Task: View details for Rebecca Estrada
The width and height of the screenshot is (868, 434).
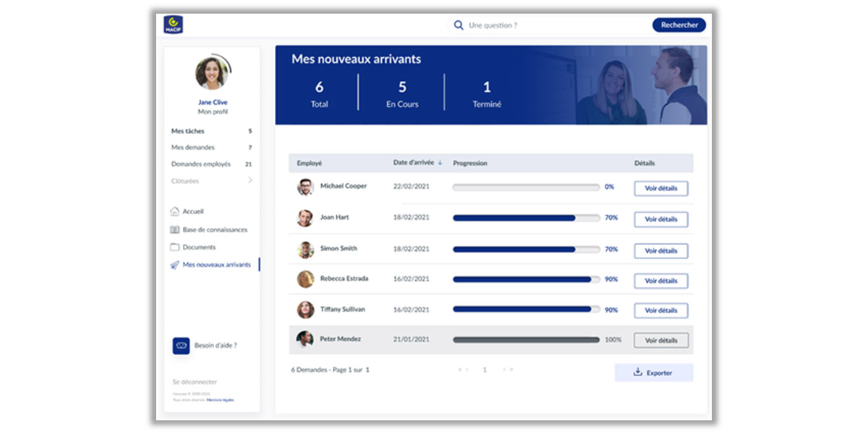Action: [661, 281]
